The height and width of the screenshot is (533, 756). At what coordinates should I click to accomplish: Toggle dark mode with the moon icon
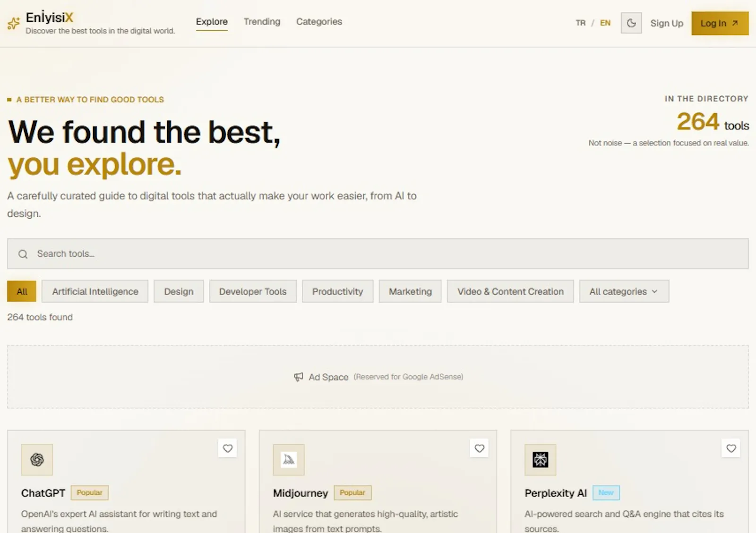pos(631,23)
